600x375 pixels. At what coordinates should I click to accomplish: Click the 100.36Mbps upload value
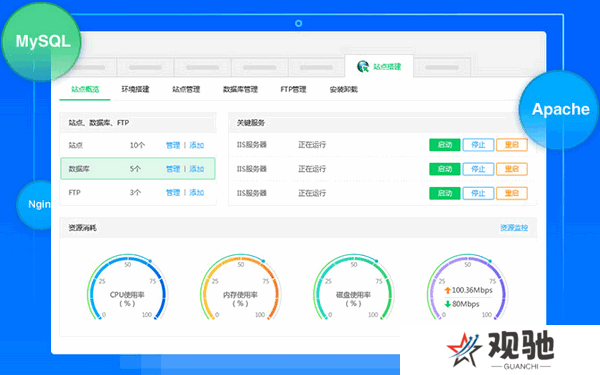point(472,290)
